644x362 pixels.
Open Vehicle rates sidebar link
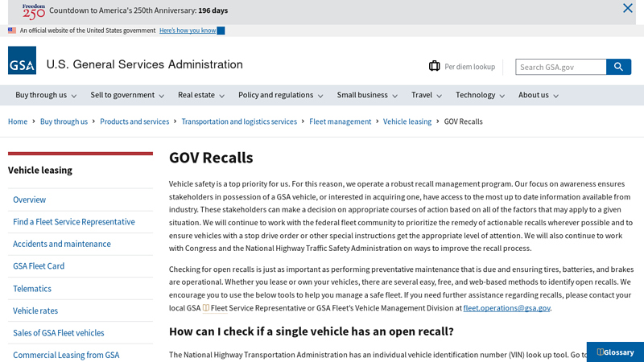[35, 311]
